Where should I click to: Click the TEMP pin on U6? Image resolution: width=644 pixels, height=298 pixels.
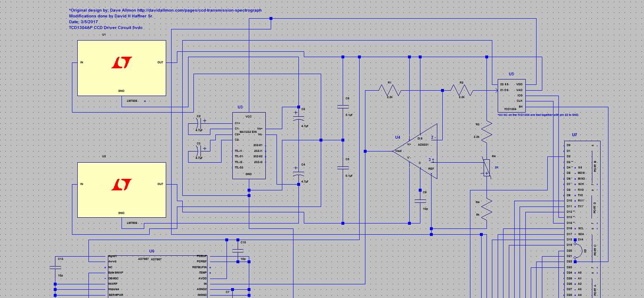(x=203, y=273)
